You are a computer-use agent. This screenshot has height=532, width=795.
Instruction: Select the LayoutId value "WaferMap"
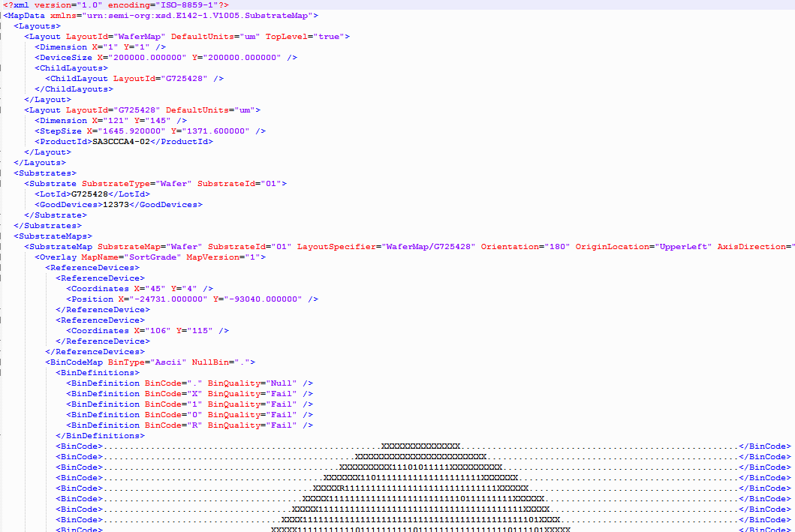pos(140,37)
